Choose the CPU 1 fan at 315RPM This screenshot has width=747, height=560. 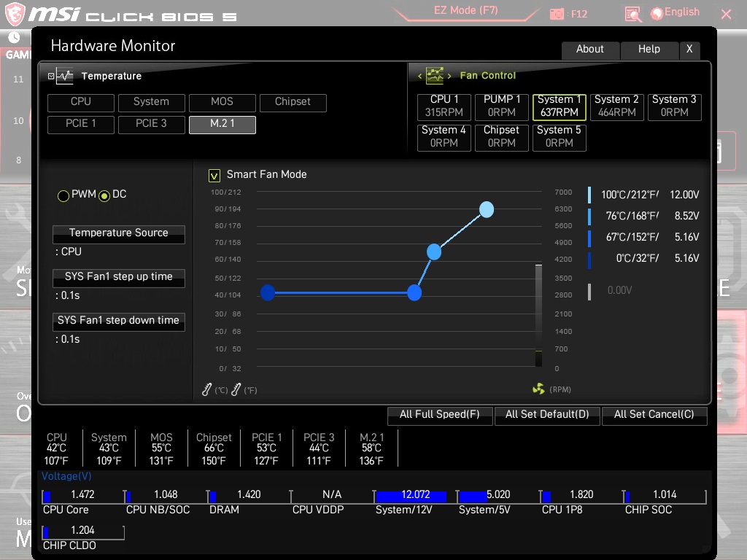(444, 106)
